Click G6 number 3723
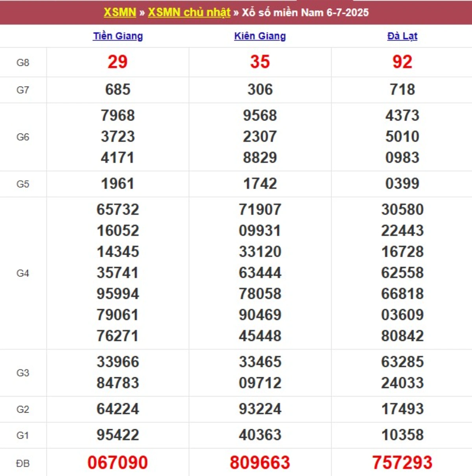 (x=118, y=137)
